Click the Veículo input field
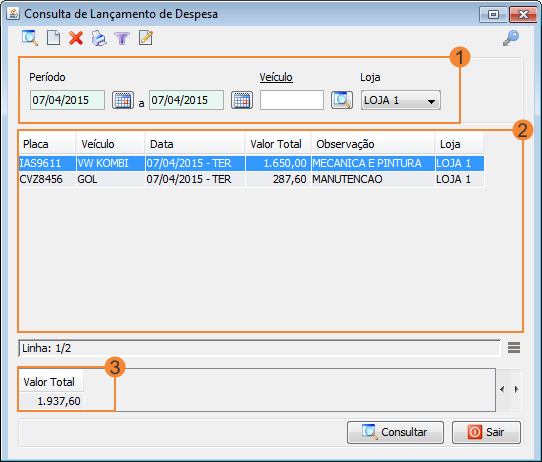 [x=292, y=100]
